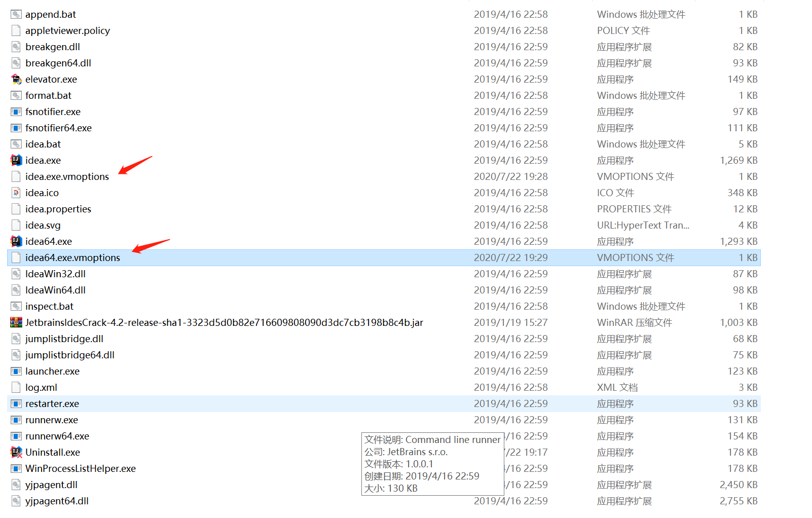Viewport: 812px width, 518px height.
Task: Select the idea64.exe.vmoptions highlighted row
Action: click(72, 257)
